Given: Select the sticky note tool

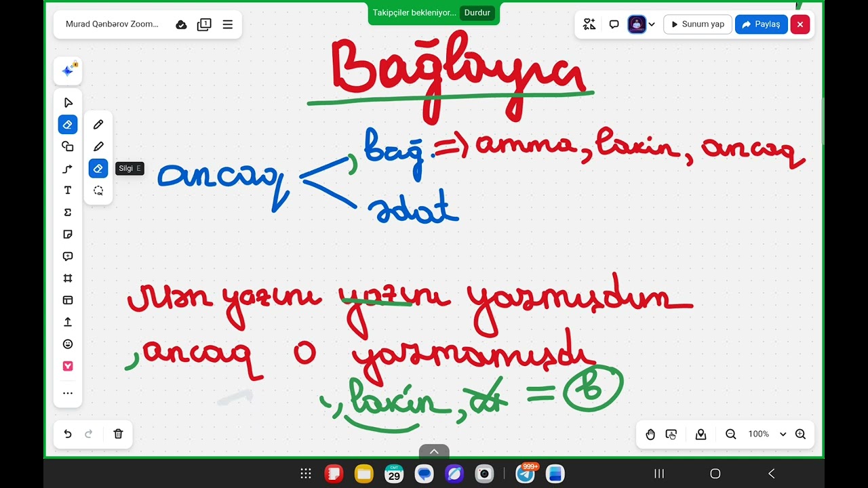Looking at the screenshot, I should pos(68,235).
